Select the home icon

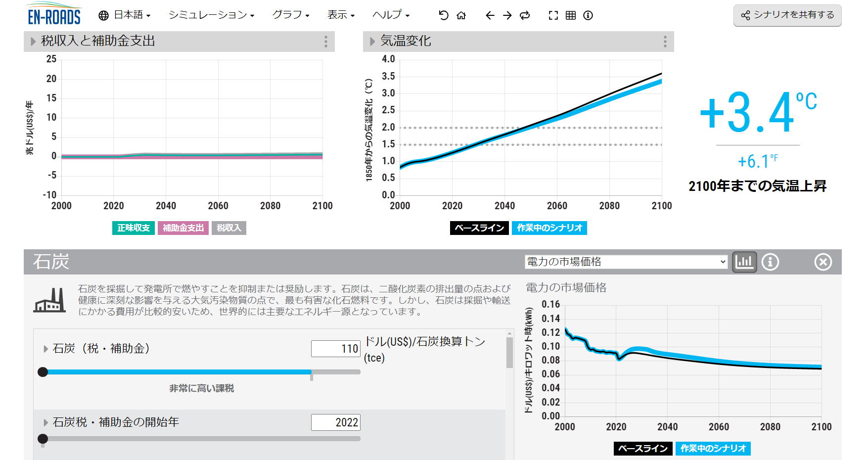461,15
